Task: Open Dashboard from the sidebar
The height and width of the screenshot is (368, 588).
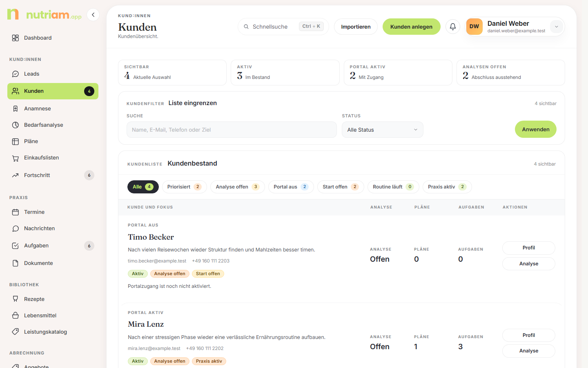Action: 53,38
